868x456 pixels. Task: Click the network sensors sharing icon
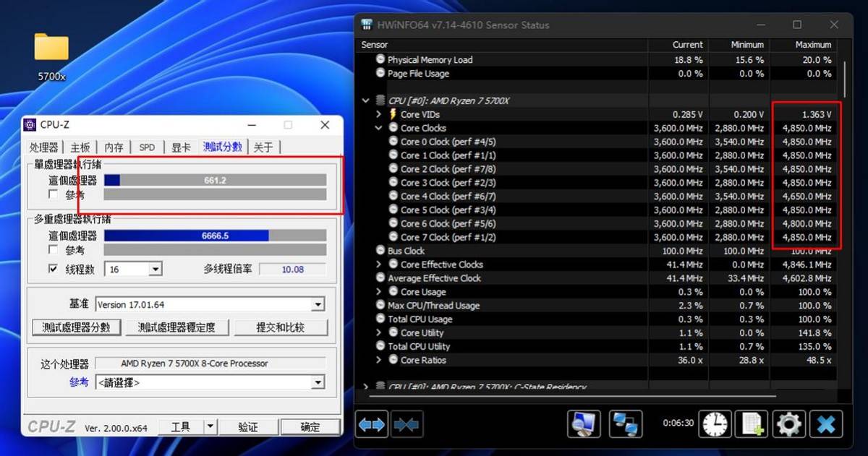pos(626,424)
